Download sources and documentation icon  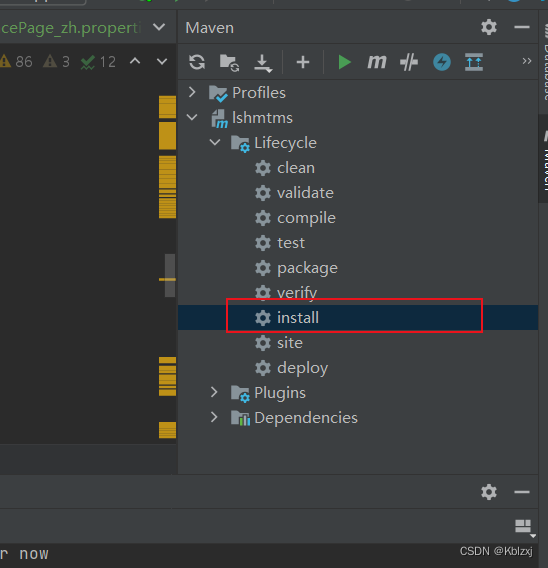pos(263,63)
